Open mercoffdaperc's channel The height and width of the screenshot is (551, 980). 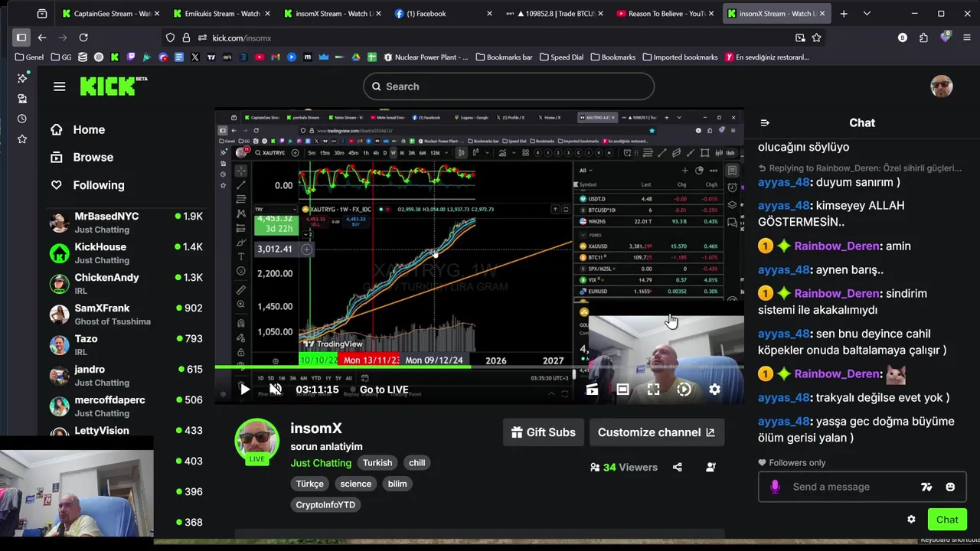point(126,406)
